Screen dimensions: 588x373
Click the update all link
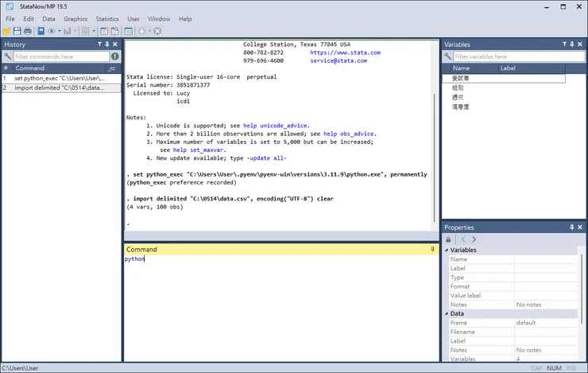[267, 158]
